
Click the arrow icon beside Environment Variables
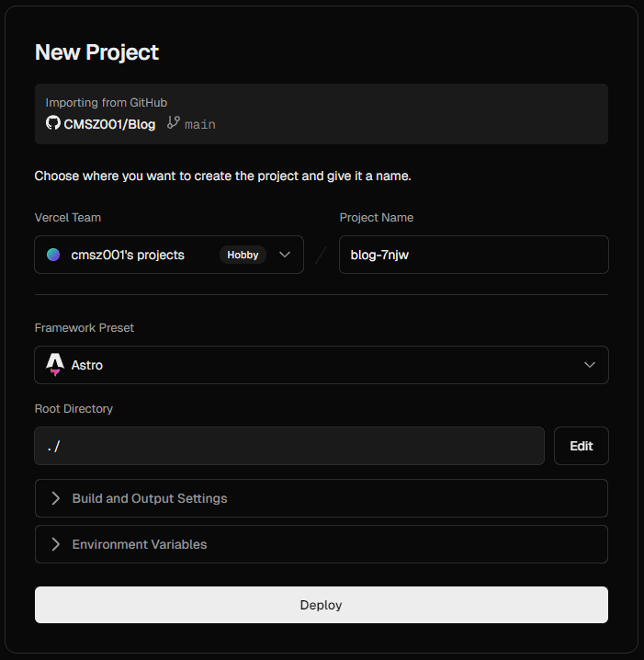pos(55,544)
